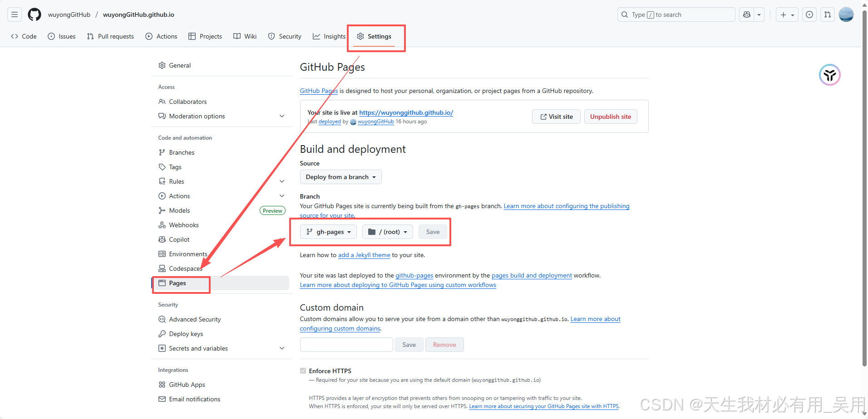Click the search box in header
This screenshot has width=868, height=419.
coord(676,15)
